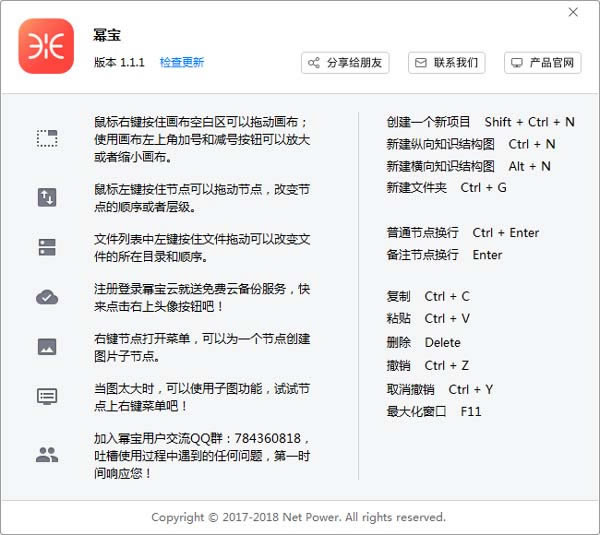Image resolution: width=600 pixels, height=535 pixels.
Task: Click the 取消撤销 Ctrl + Y row
Action: pyautogui.click(x=440, y=390)
